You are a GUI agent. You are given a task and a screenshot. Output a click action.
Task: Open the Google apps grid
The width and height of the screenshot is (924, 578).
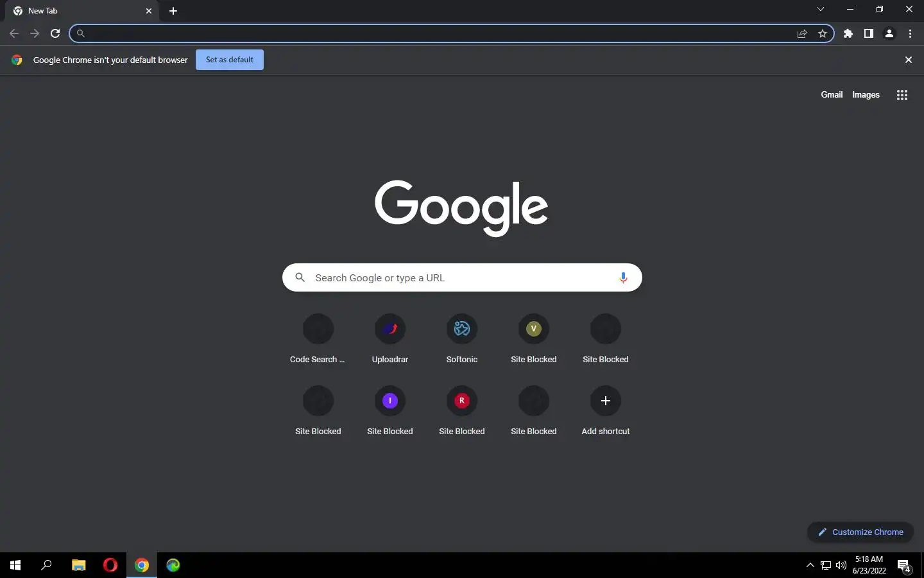point(902,95)
